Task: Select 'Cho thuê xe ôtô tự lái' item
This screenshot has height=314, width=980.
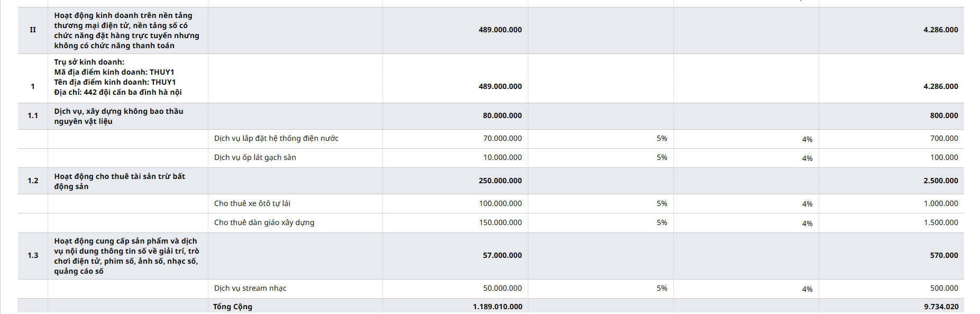Action: point(252,203)
